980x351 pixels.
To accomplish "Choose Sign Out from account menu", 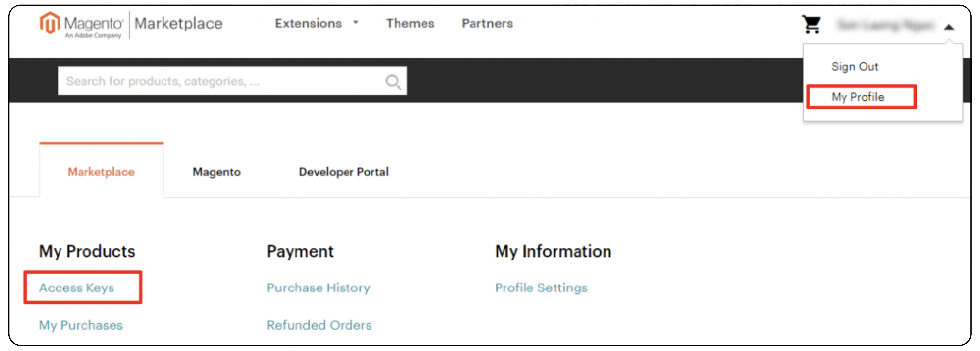I will (854, 67).
